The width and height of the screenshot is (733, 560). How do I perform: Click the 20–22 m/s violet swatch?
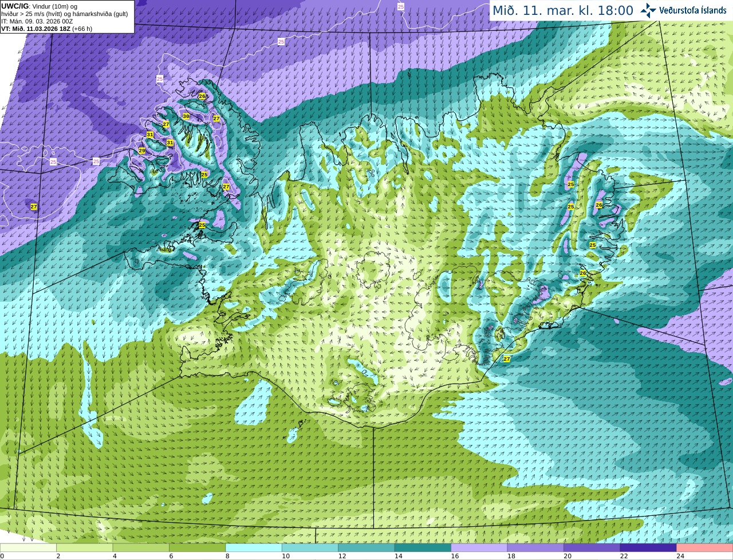point(592,548)
